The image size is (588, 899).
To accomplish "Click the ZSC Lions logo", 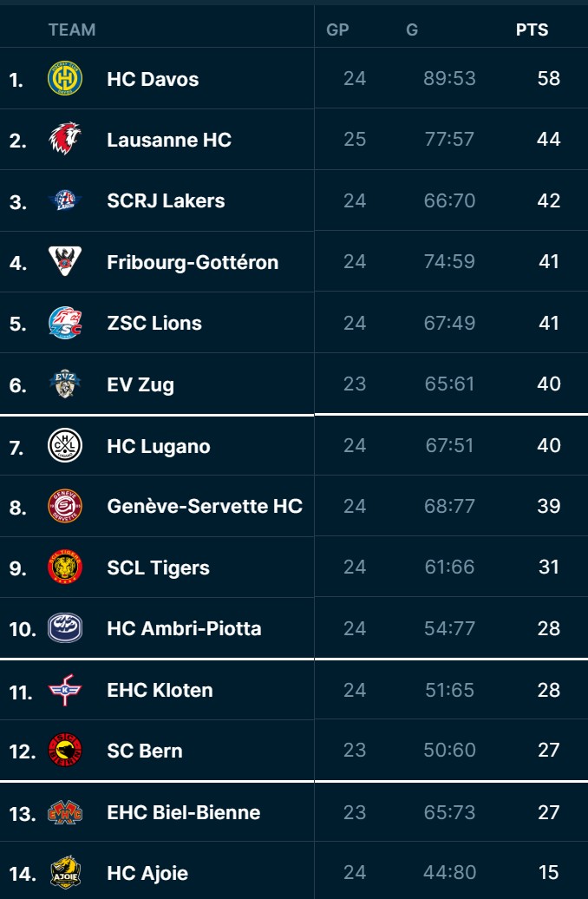I will 65,323.
